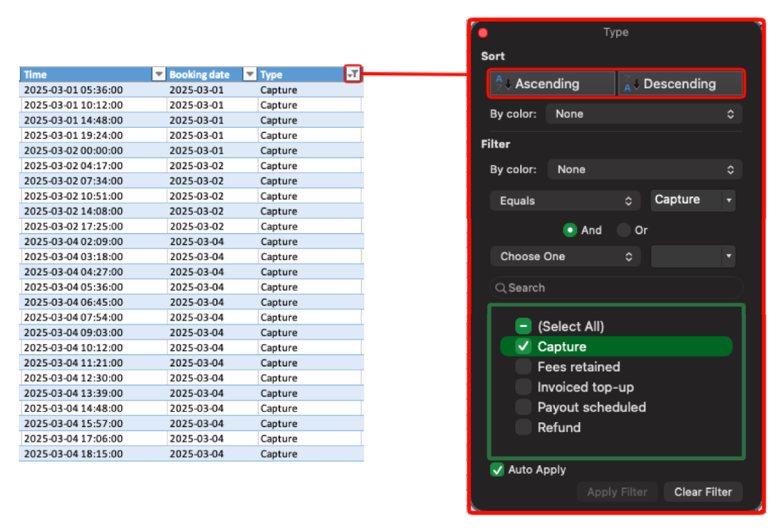The width and height of the screenshot is (783, 532).
Task: Select cell 2025-03-02 07:34:00
Action: [x=93, y=181]
